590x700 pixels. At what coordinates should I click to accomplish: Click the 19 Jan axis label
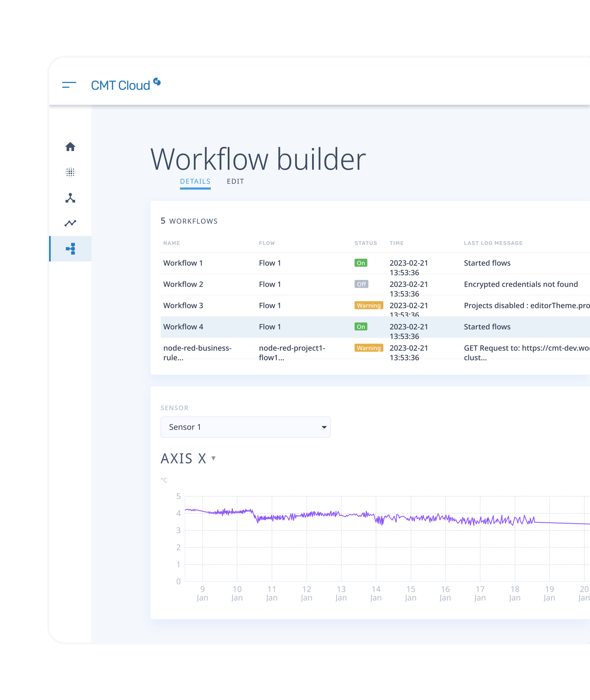point(549,593)
